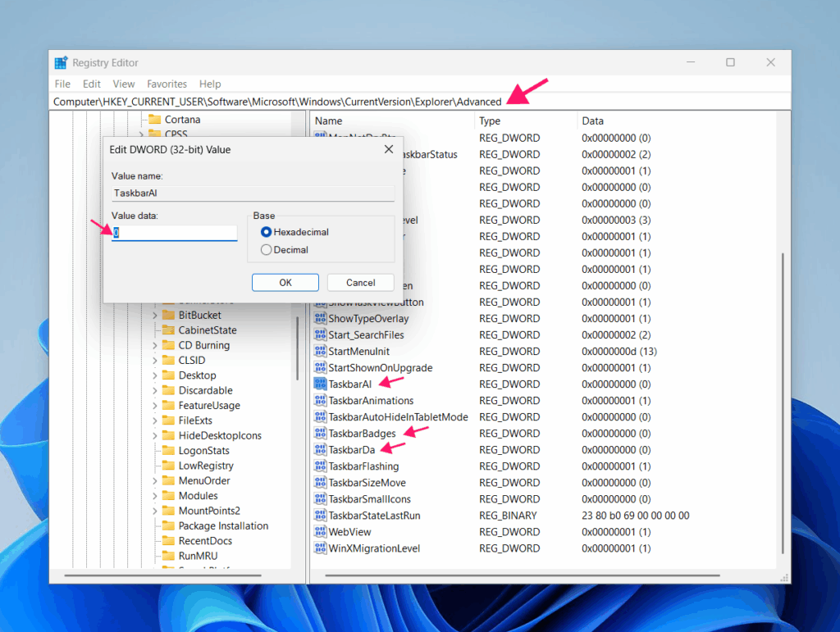Select the StartMenuInit value icon
The height and width of the screenshot is (632, 840).
[x=321, y=351]
